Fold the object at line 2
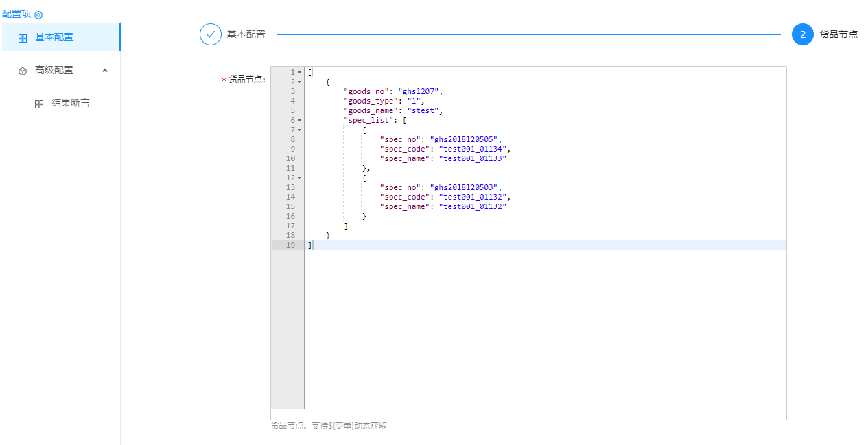 tap(300, 82)
